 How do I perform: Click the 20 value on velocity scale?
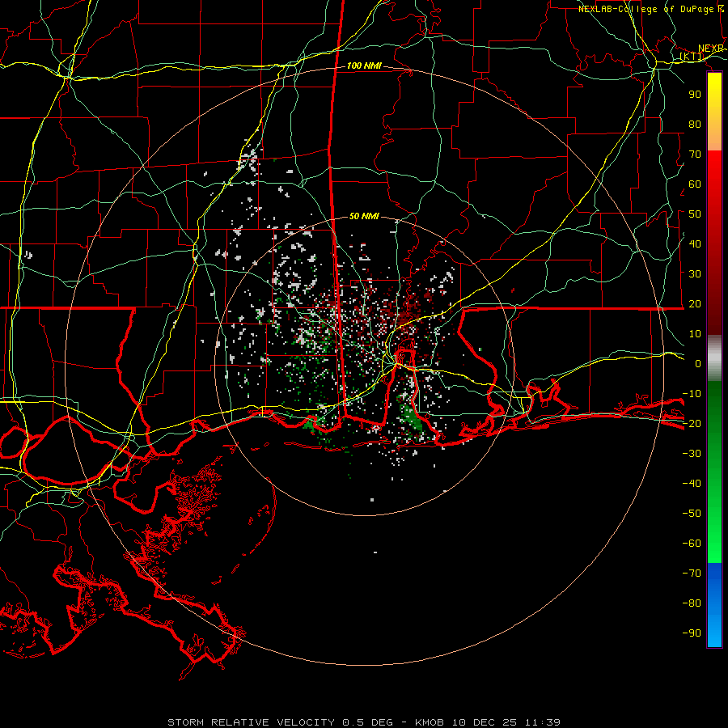point(695,303)
